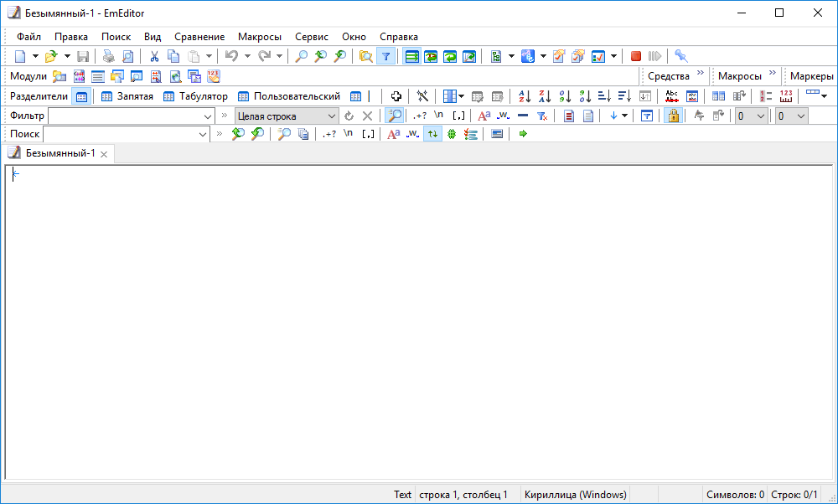Screen dimensions: 838x504
Task: Open the Сравнение menu
Action: coord(199,37)
